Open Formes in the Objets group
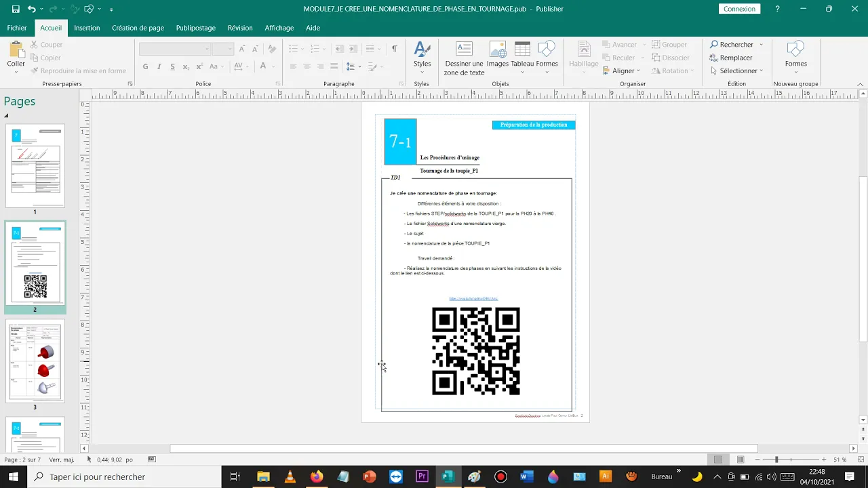Screen dimensions: 868x488 point(547,54)
